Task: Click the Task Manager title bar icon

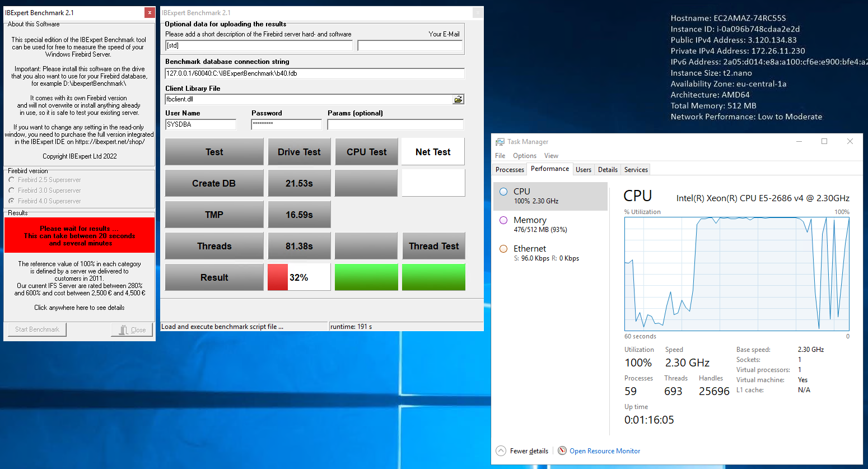Action: pyautogui.click(x=500, y=142)
